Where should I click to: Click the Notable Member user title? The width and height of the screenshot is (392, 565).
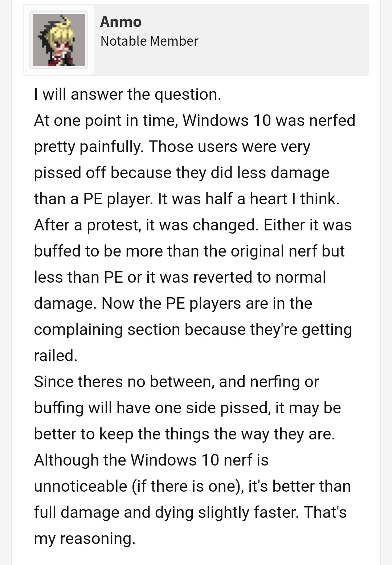pyautogui.click(x=149, y=41)
